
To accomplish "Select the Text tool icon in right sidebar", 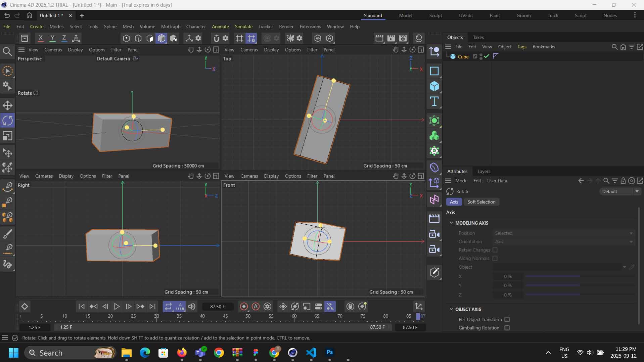I will (434, 101).
